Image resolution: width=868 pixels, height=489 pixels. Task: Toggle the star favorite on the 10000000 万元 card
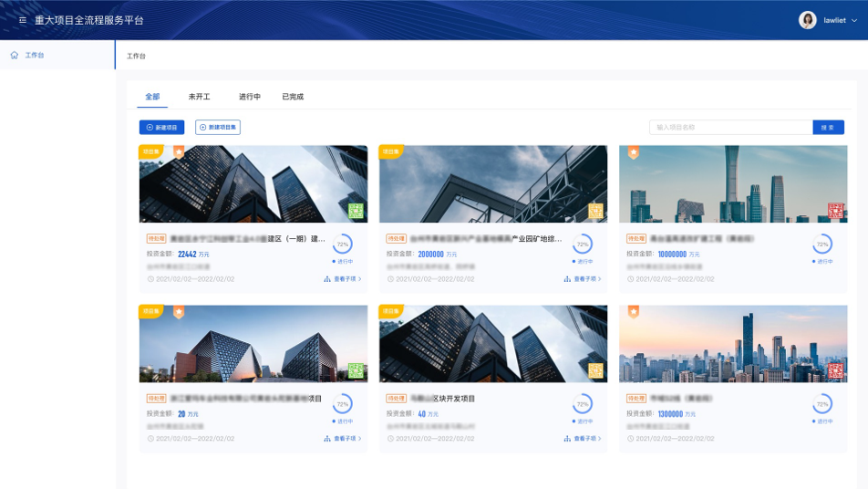(x=634, y=153)
